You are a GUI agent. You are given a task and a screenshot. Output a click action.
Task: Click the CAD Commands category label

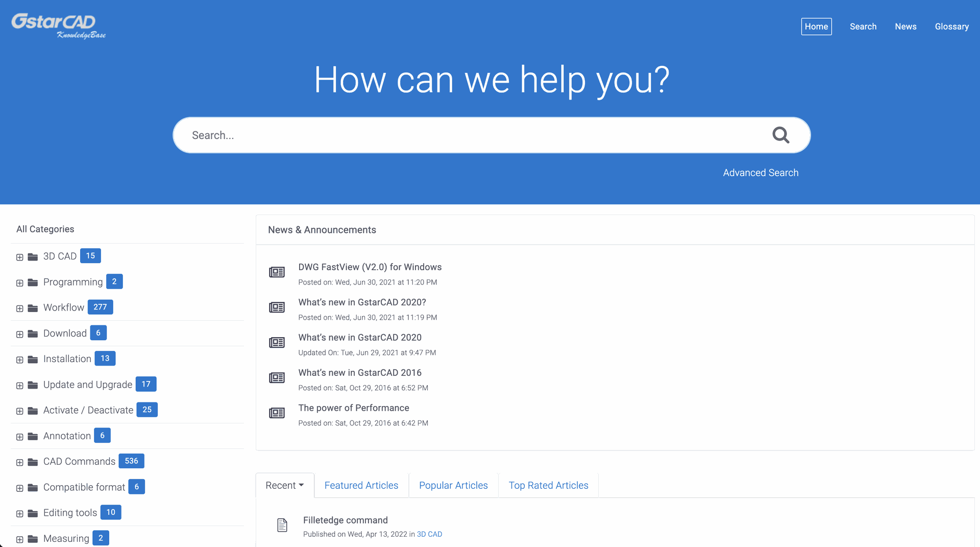pyautogui.click(x=79, y=462)
